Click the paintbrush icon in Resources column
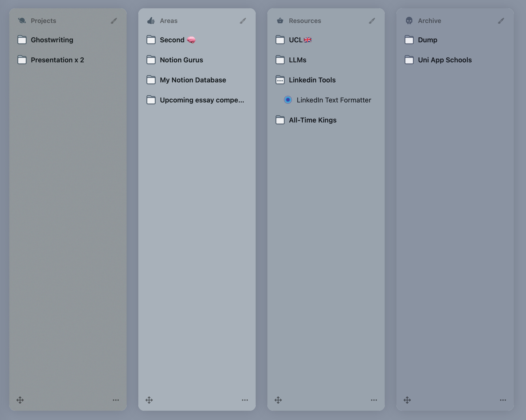This screenshot has width=526, height=420. tap(372, 21)
